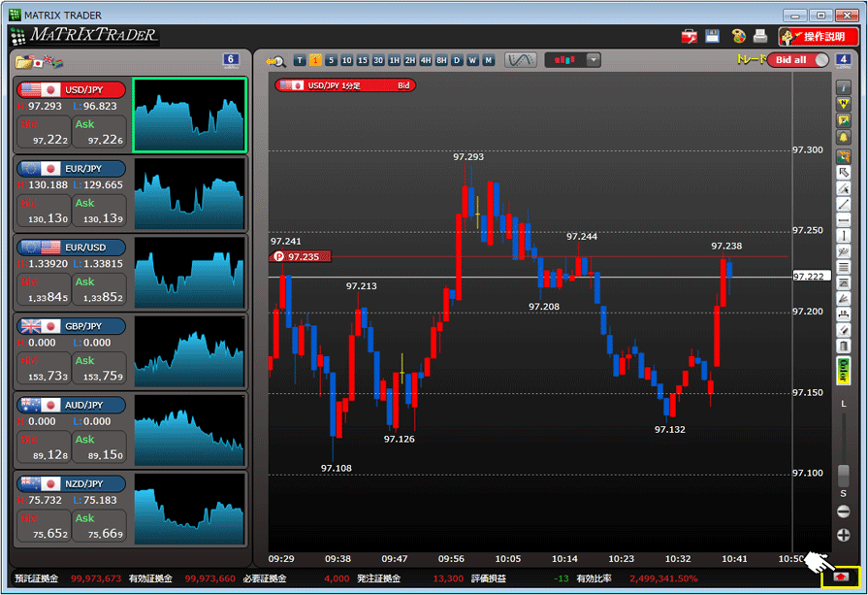Select the 15-minute timeframe button

pos(363,60)
